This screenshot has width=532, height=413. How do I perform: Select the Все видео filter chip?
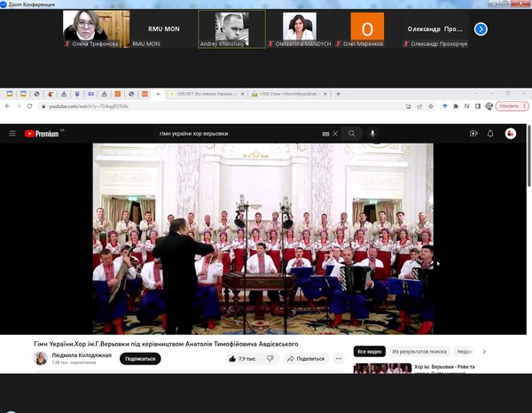point(368,351)
